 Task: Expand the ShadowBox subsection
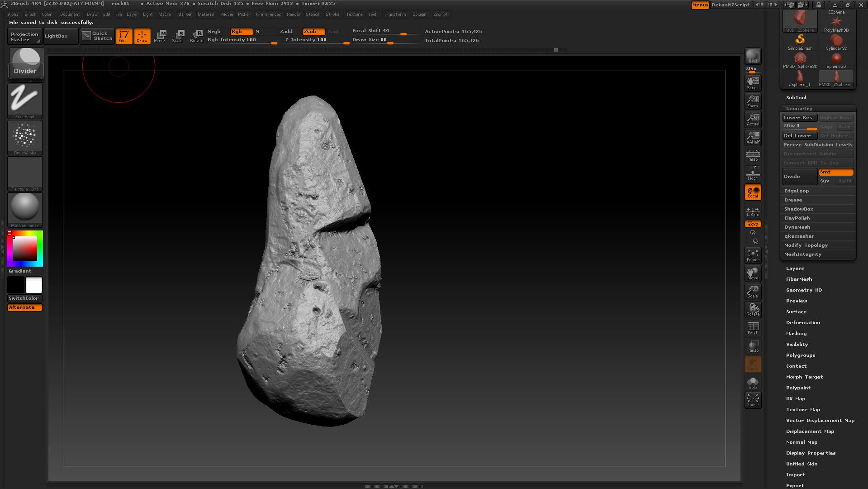coord(798,209)
